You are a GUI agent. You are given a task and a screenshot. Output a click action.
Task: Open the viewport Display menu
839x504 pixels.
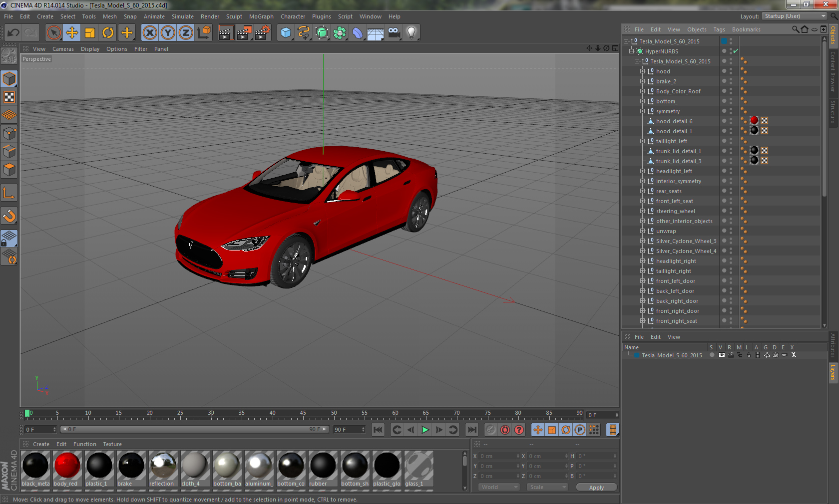90,49
